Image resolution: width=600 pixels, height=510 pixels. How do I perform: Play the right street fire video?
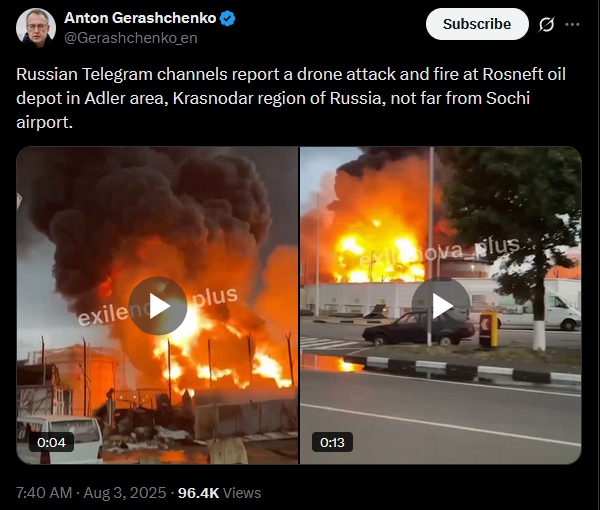coord(440,306)
